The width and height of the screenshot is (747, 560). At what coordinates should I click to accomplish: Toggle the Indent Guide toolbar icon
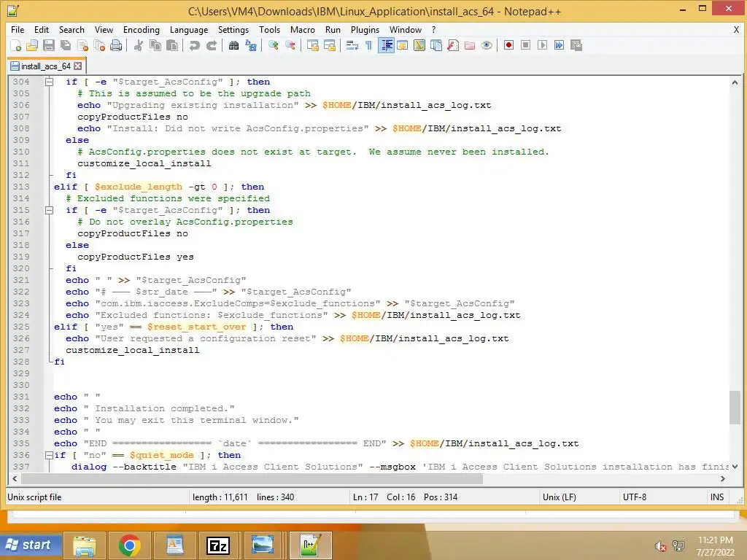(386, 45)
